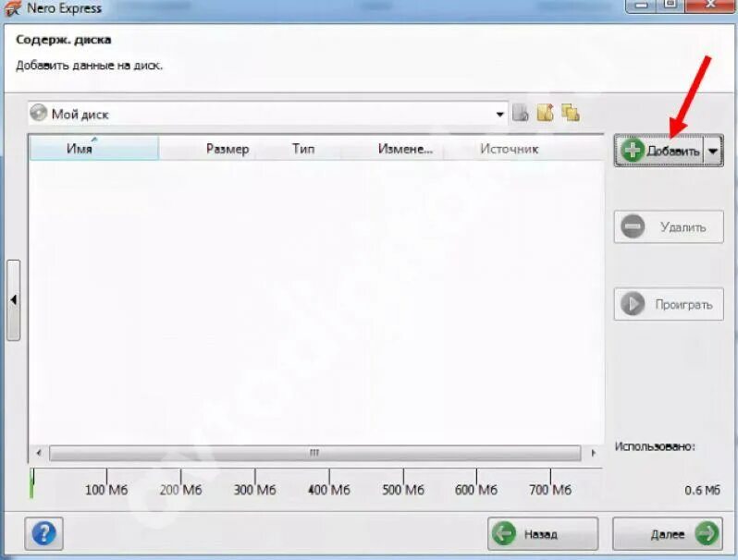The height and width of the screenshot is (560, 738).
Task: Click the Назад button
Action: (x=543, y=534)
